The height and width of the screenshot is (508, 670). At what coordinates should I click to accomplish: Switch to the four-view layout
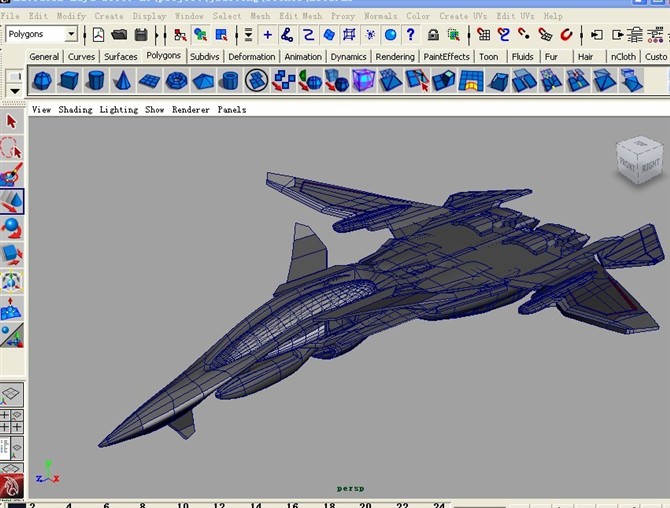pos(12,421)
